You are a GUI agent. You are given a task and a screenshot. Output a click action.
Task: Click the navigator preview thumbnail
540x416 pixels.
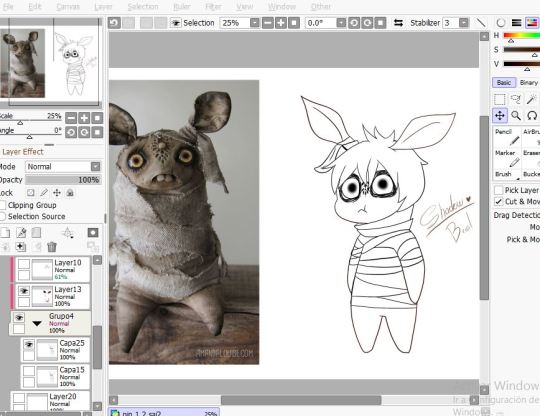tap(51, 62)
